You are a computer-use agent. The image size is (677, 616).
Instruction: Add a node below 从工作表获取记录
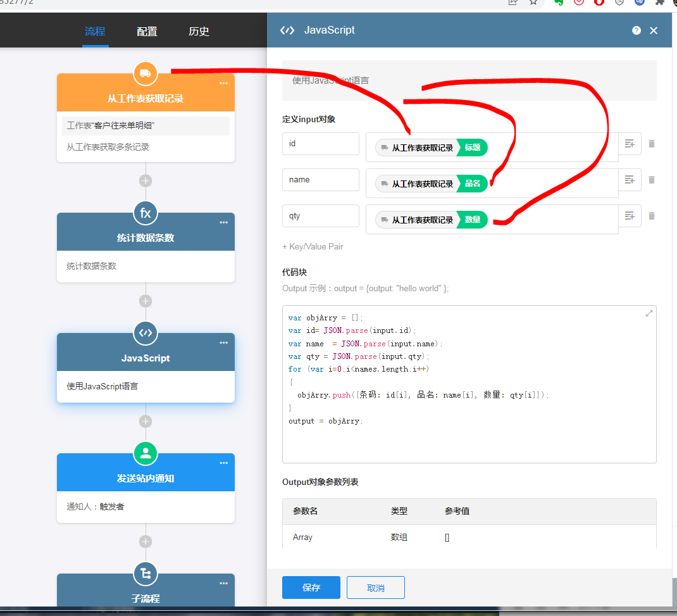pos(146,180)
